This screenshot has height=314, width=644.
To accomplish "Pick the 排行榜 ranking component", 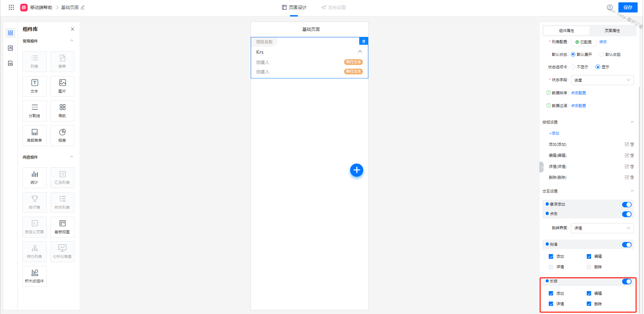I will [35, 202].
